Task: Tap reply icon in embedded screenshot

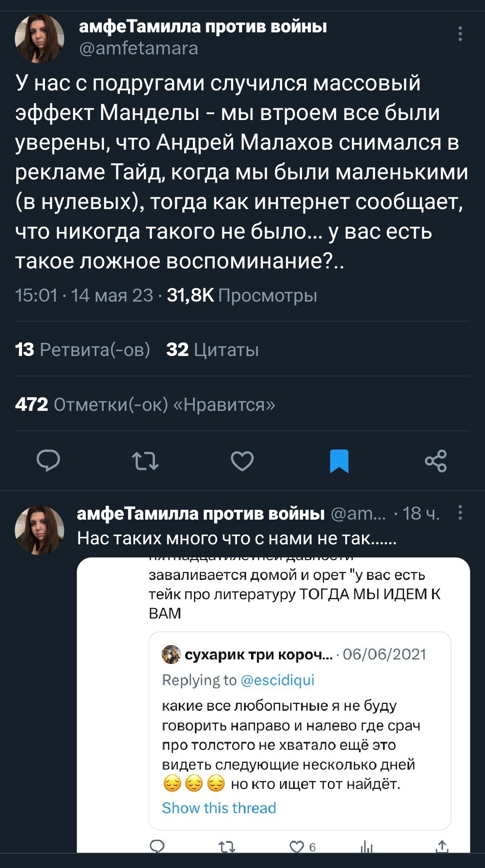Action: [157, 846]
